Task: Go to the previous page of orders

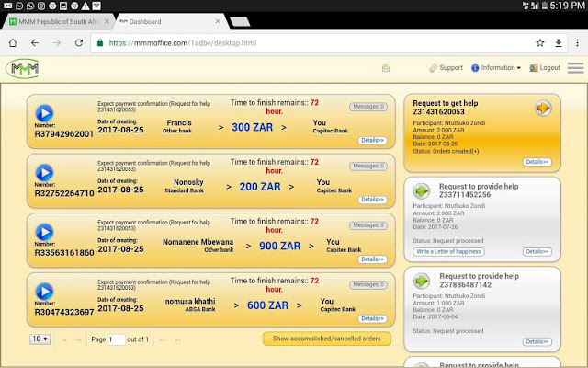Action: [78, 339]
